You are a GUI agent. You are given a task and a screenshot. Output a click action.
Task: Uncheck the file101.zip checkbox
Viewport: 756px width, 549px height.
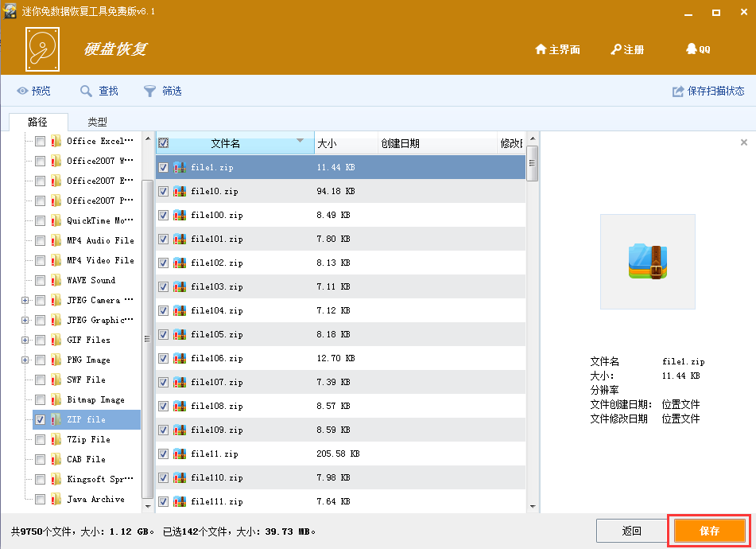(164, 239)
